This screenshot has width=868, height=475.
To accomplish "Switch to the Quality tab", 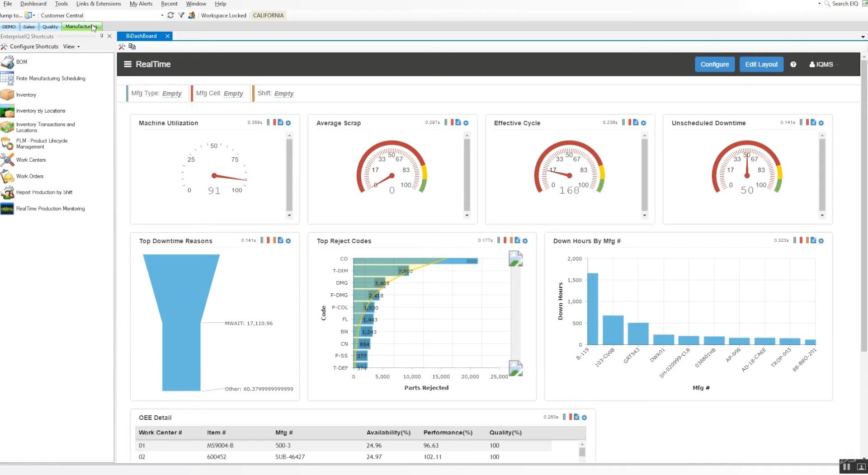I will coord(50,27).
